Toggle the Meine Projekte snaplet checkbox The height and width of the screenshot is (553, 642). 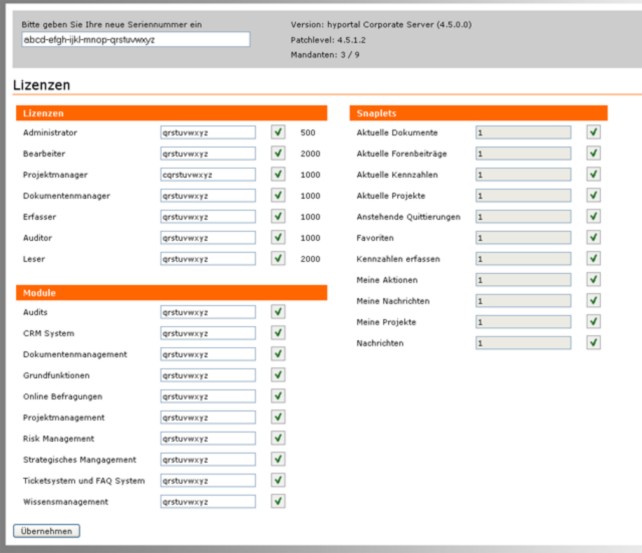(594, 321)
